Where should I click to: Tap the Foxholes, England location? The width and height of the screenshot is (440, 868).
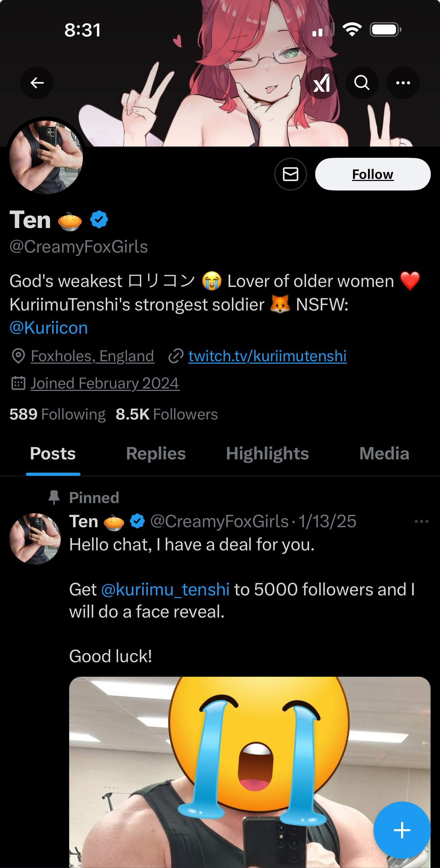[x=92, y=356]
